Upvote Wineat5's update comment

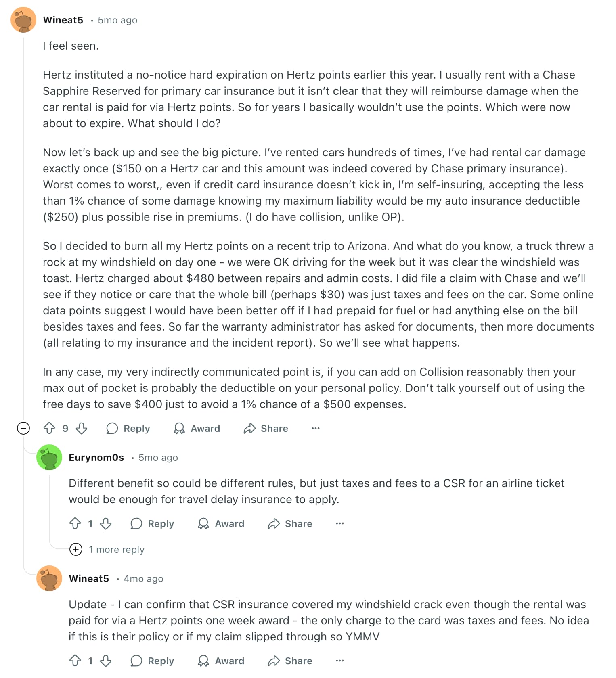pyautogui.click(x=75, y=661)
